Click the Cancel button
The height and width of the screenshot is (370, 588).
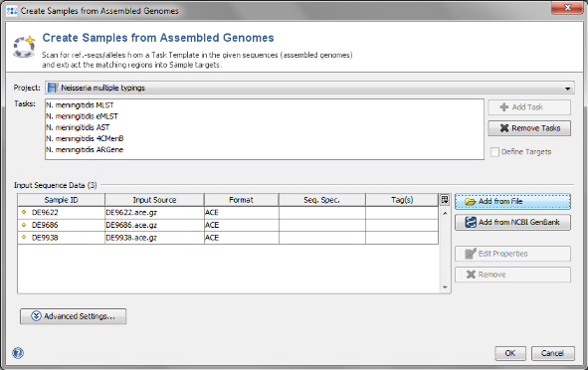click(553, 353)
